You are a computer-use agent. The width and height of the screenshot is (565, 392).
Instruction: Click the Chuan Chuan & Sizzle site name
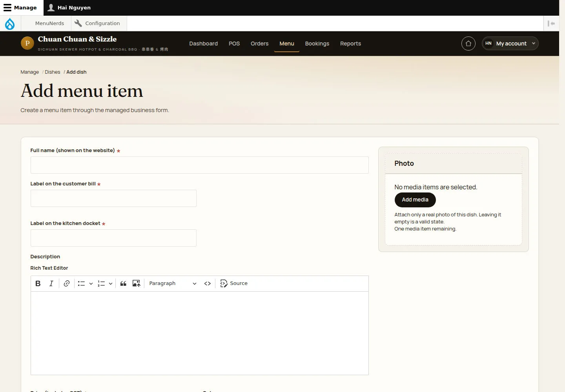77,39
